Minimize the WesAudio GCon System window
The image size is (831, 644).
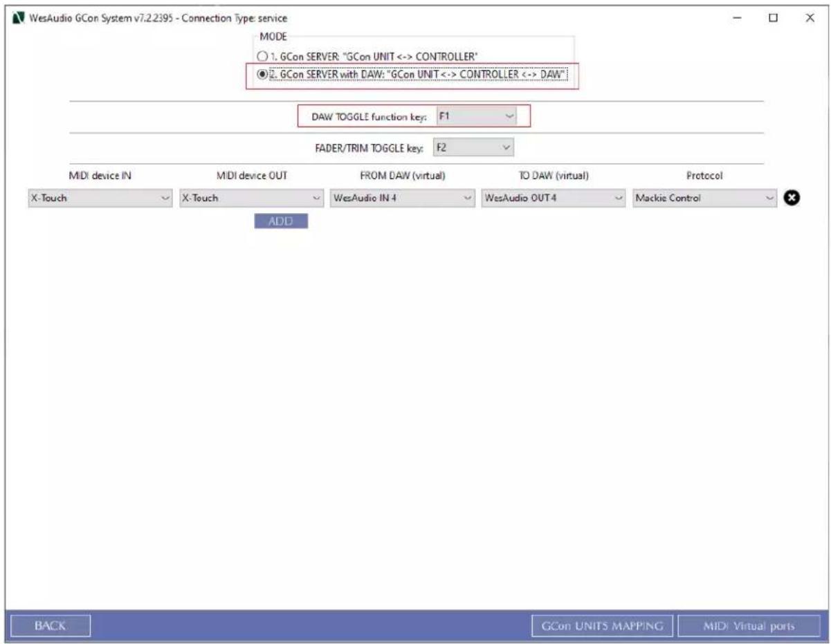click(x=738, y=17)
